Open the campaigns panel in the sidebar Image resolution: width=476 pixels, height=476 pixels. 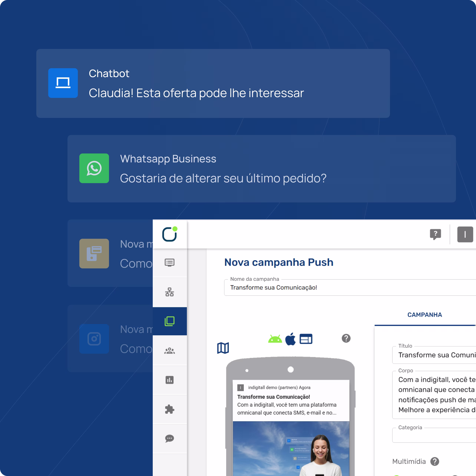tap(170, 321)
